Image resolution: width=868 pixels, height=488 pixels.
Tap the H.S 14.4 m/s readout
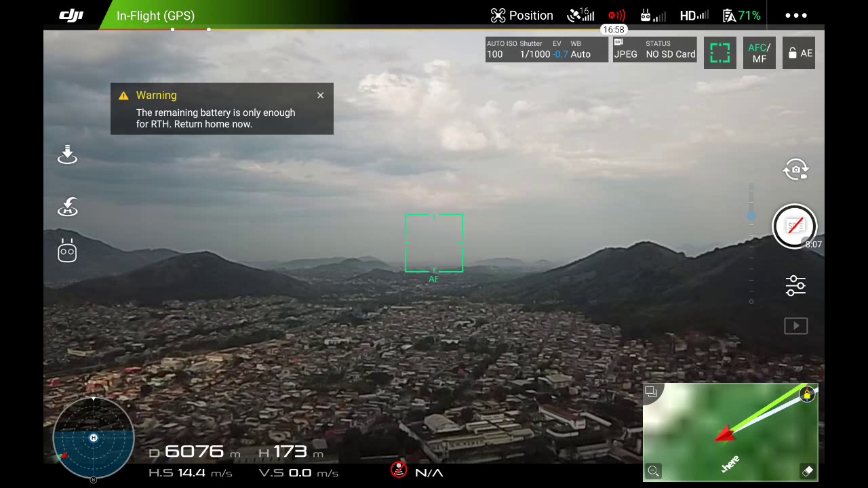click(191, 473)
